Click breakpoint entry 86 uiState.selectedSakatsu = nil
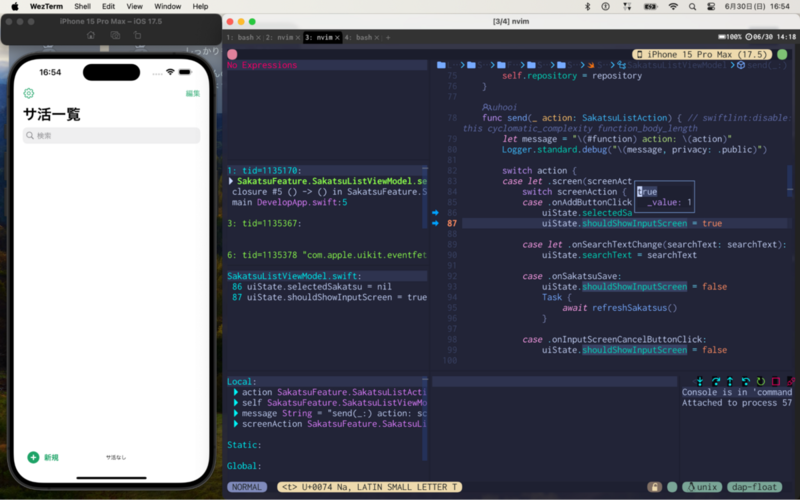800x500 pixels. [312, 286]
